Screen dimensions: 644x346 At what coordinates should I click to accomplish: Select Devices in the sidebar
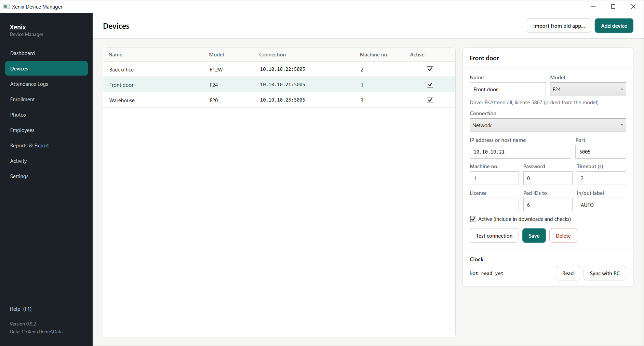coord(46,68)
